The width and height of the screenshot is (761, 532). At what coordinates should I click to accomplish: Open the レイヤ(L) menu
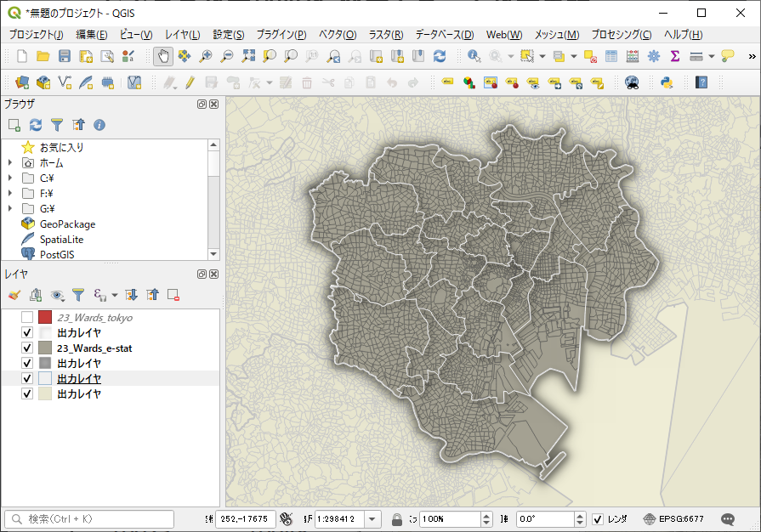tap(182, 35)
